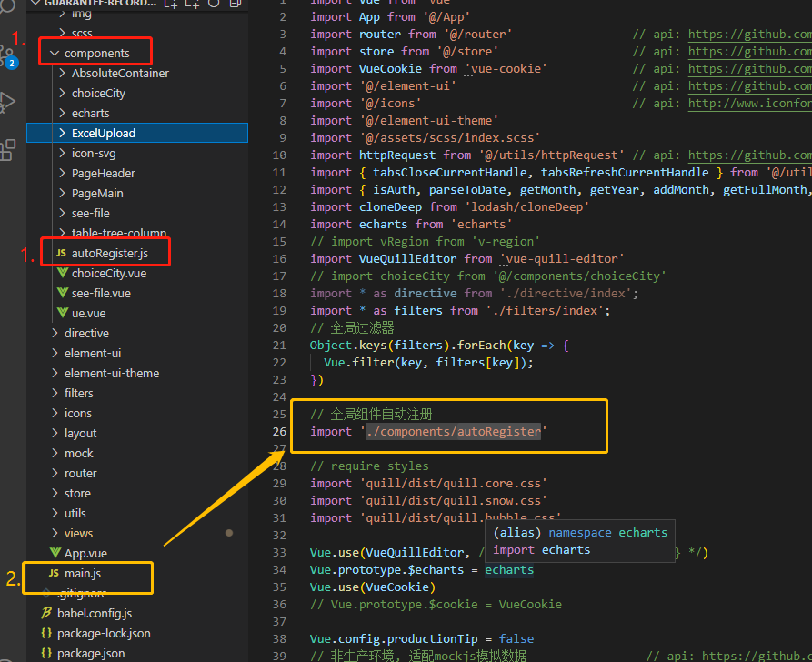The height and width of the screenshot is (662, 812).
Task: Click the Vue icon beside see-file.vue
Action: click(x=63, y=293)
